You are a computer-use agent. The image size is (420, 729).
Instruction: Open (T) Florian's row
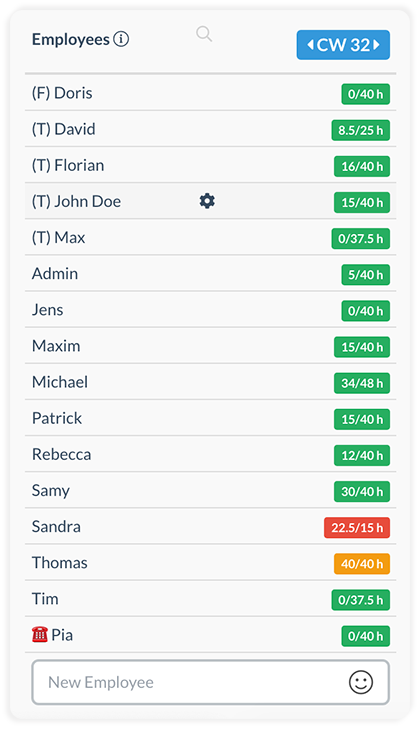click(x=210, y=165)
